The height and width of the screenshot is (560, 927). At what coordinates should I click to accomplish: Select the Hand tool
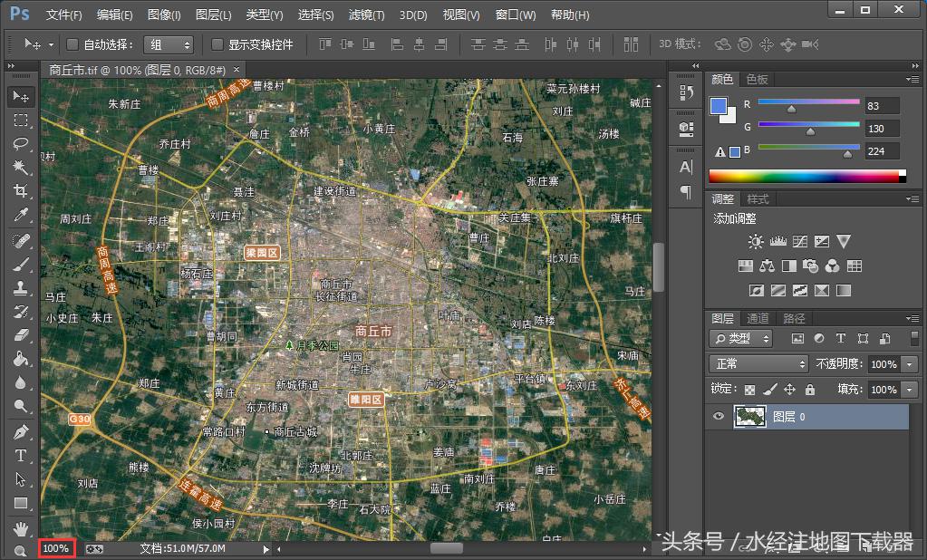point(21,527)
